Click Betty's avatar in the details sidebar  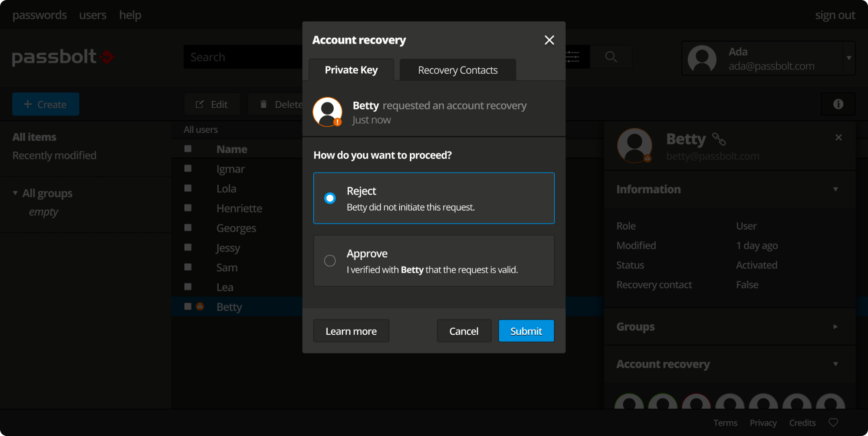[635, 145]
